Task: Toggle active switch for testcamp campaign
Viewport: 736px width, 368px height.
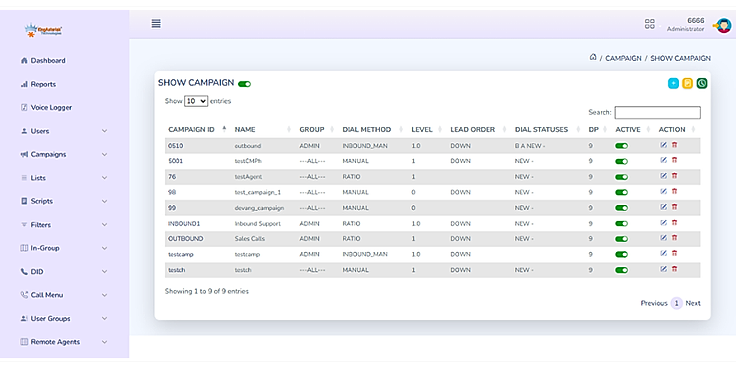Action: [621, 254]
